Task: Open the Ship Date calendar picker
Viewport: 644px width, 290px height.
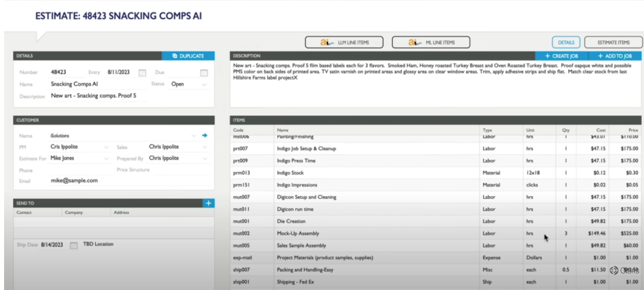Action: 73,244
